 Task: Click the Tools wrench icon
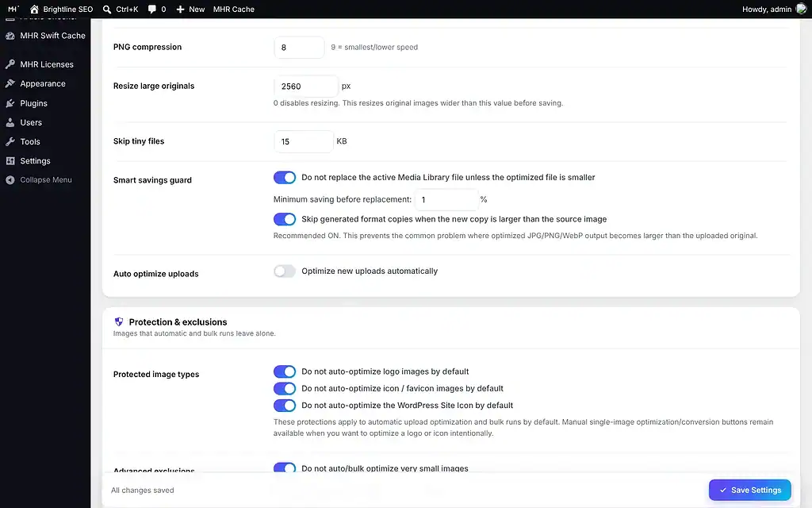coord(10,141)
